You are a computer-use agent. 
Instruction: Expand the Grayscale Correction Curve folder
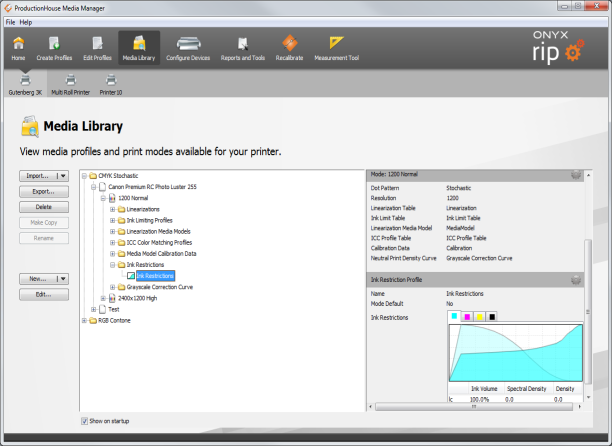pos(112,287)
